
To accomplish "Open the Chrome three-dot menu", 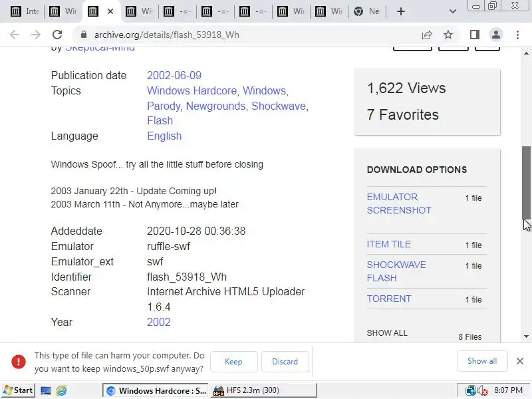I will 517,35.
